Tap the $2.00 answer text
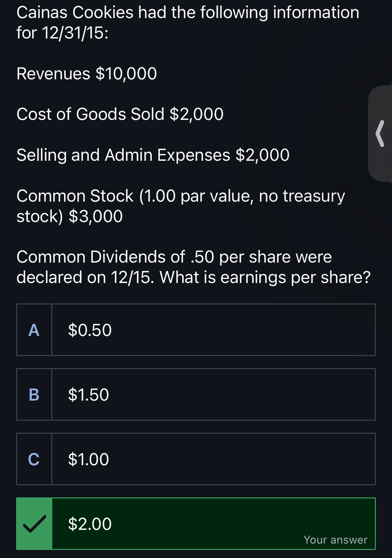This screenshot has height=558, width=392. (90, 524)
